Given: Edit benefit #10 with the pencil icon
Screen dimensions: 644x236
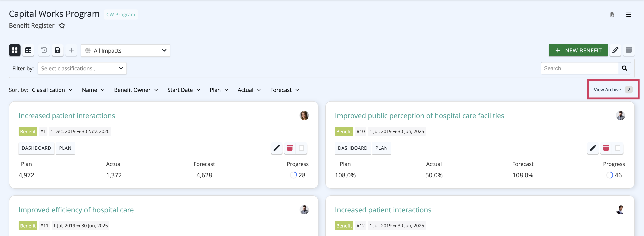Looking at the screenshot, I should [x=593, y=148].
